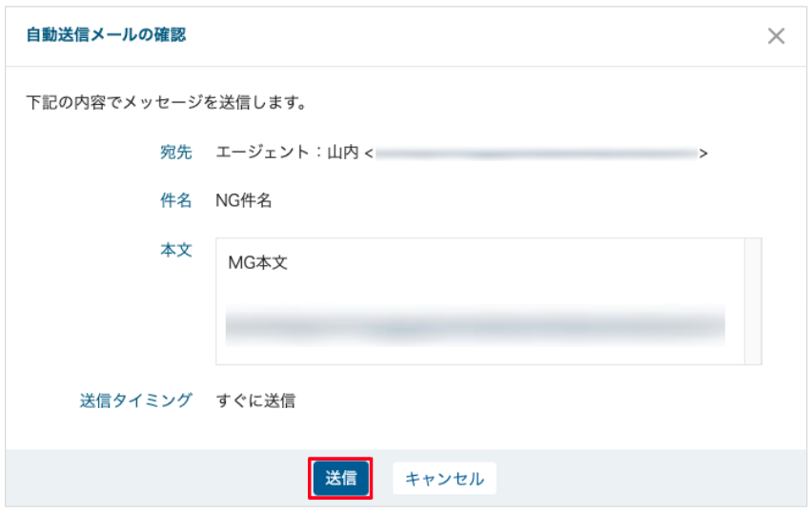This screenshot has width=812, height=513.
Task: Click the closing angle bracket after the email
Action: click(703, 153)
